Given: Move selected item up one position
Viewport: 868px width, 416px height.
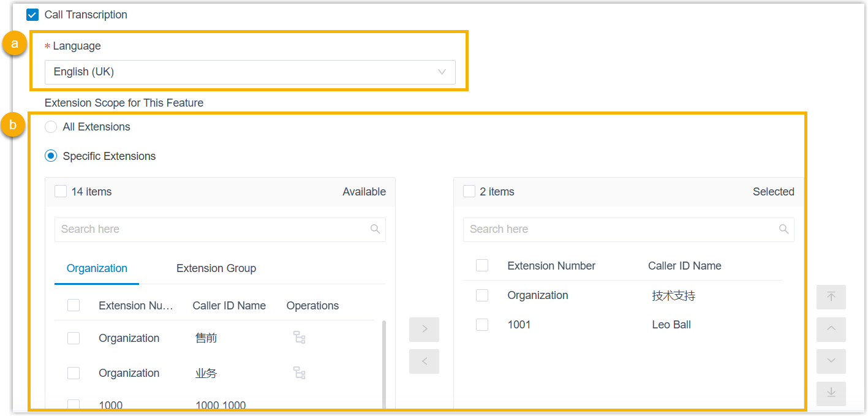Looking at the screenshot, I should click(831, 329).
